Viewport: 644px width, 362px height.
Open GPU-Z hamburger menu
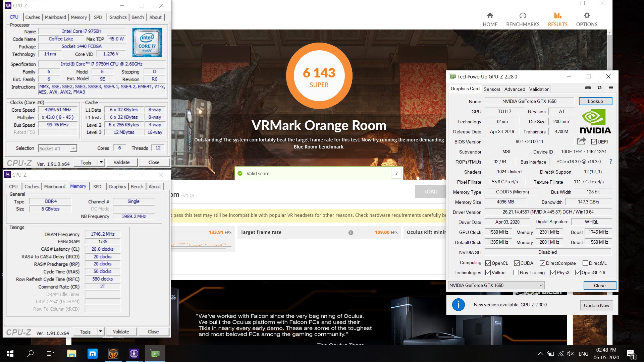point(611,88)
